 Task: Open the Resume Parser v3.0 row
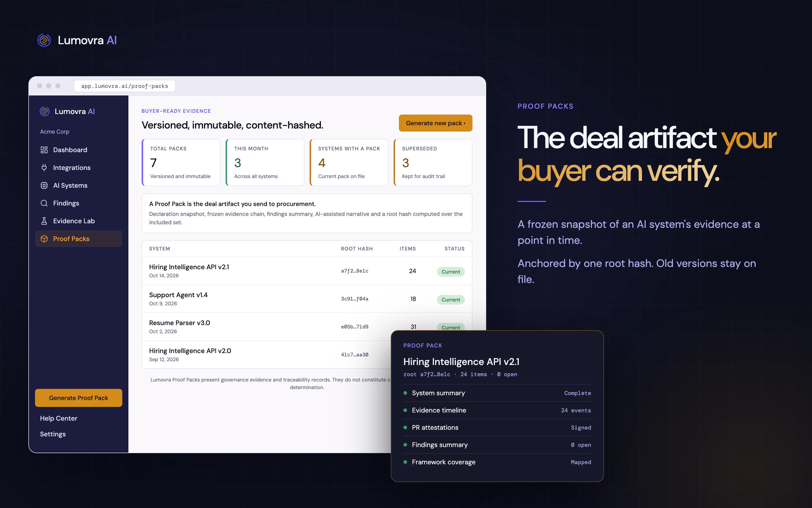[x=307, y=327]
